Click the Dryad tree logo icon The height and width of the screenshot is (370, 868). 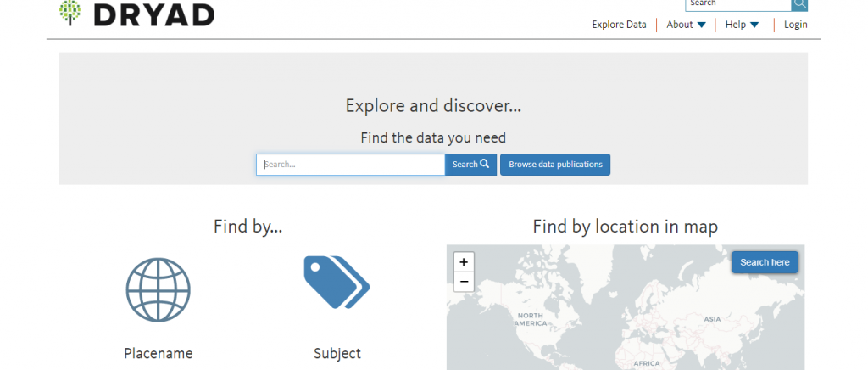(70, 13)
